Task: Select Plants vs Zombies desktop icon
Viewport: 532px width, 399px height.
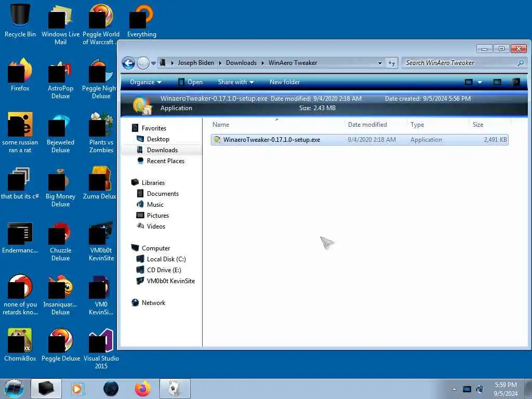Action: [x=101, y=132]
